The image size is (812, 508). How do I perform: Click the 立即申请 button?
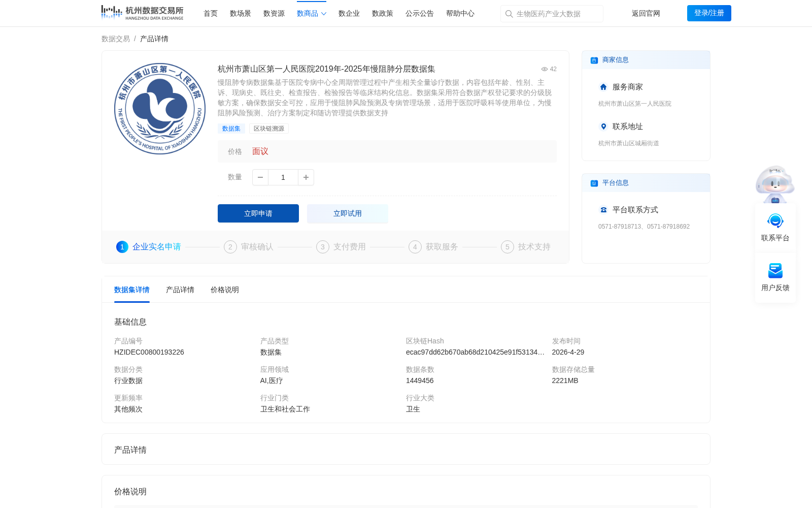click(258, 213)
